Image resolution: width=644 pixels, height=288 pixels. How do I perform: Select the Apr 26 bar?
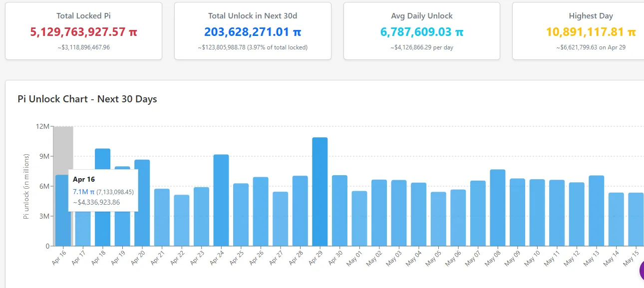(x=261, y=212)
